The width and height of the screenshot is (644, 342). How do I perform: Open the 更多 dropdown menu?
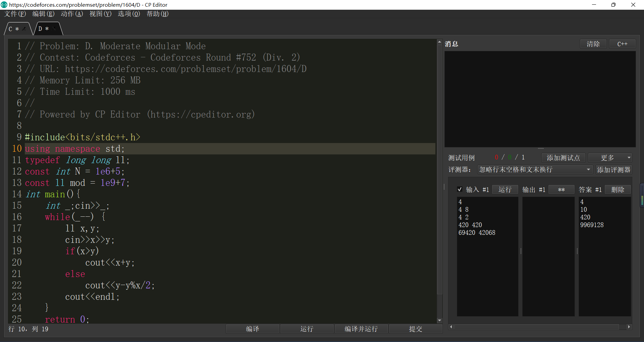coord(610,158)
